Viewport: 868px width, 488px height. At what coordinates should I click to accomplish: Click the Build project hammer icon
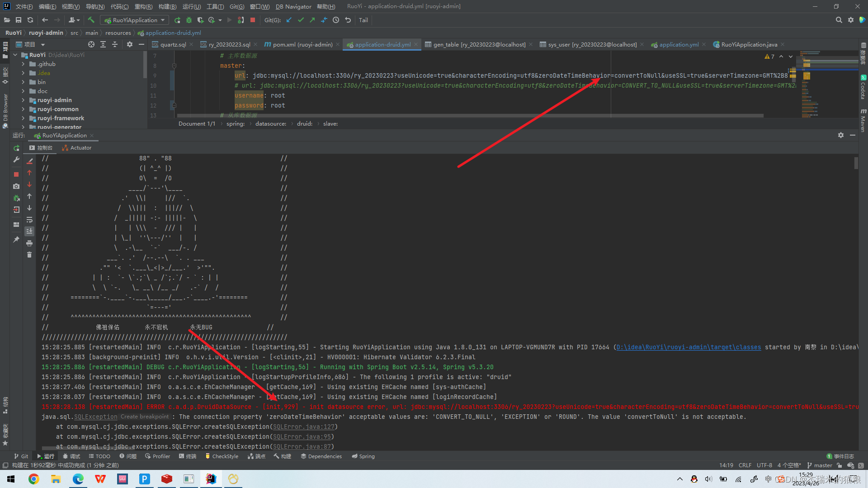pyautogui.click(x=91, y=20)
